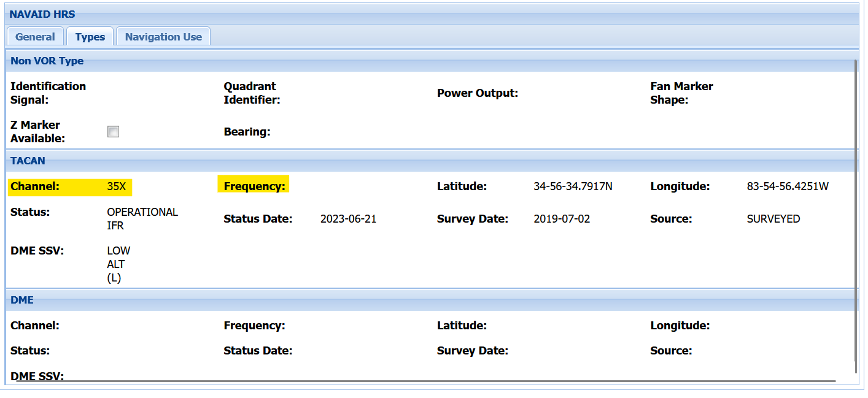
Task: Click the Channel label in DME section
Action: click(x=35, y=326)
